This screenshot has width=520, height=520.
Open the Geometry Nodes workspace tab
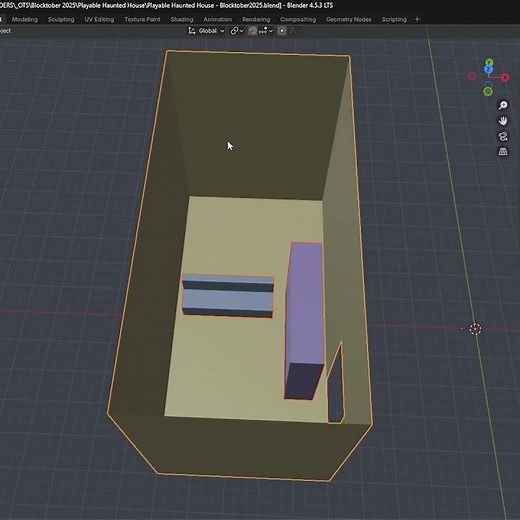pos(349,19)
